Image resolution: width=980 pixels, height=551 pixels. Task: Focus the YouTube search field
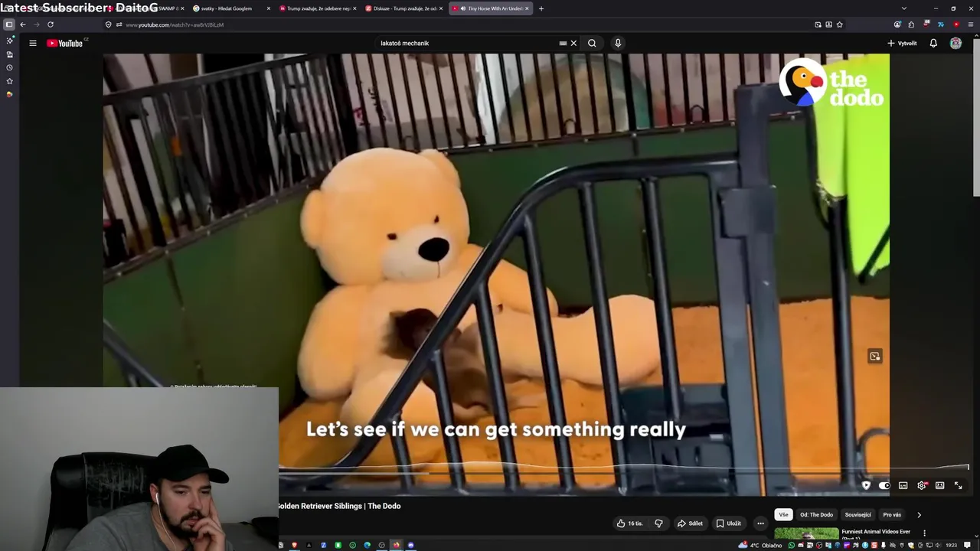pyautogui.click(x=467, y=43)
